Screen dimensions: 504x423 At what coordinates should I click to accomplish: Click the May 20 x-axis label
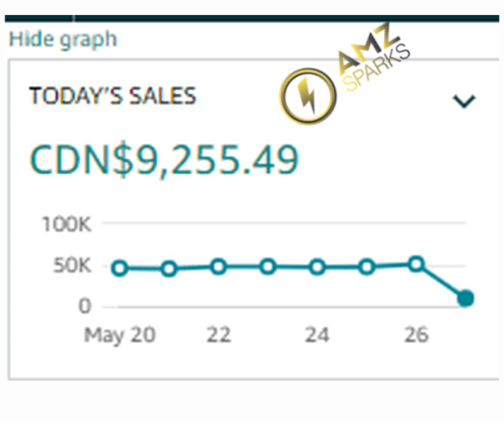click(119, 335)
